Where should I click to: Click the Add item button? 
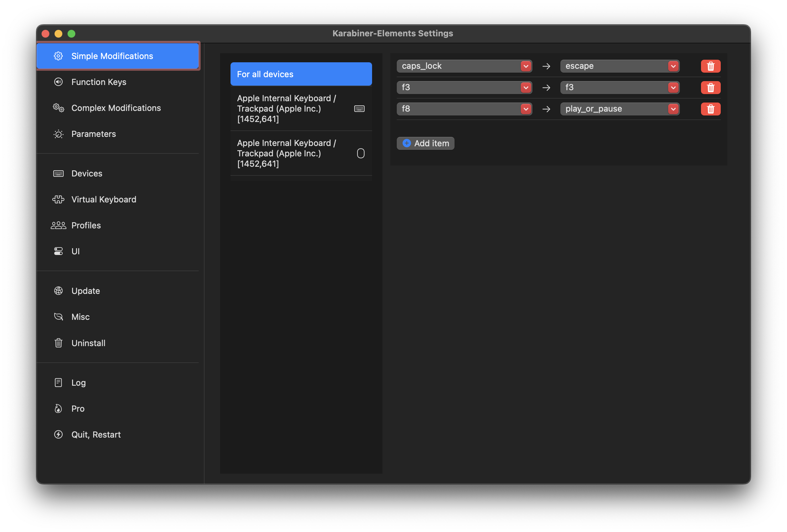pyautogui.click(x=425, y=143)
